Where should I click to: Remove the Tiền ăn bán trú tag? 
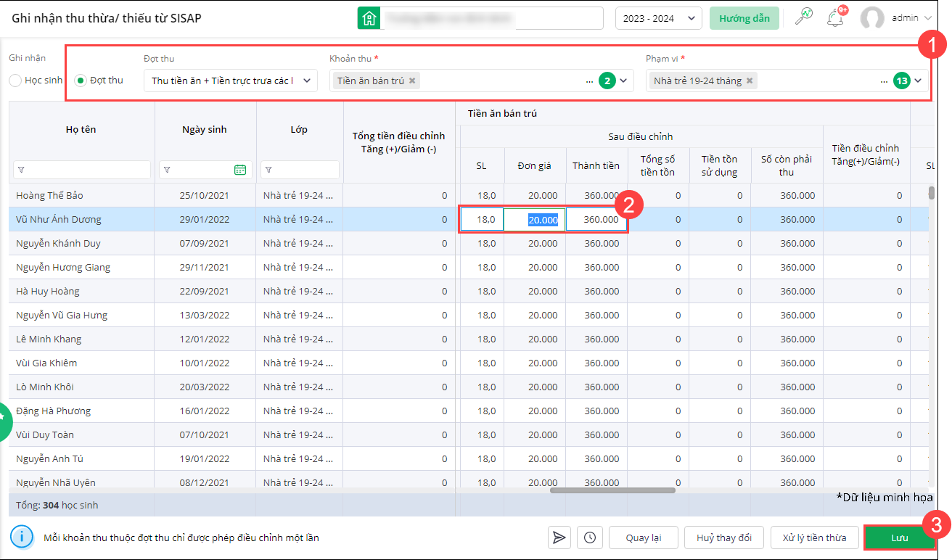[x=412, y=81]
